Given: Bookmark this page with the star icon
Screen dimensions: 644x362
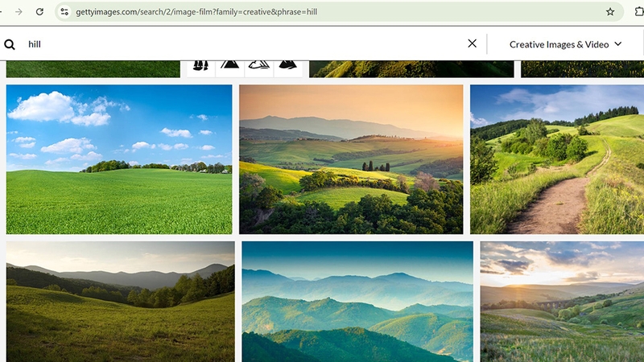Looking at the screenshot, I should click(610, 12).
